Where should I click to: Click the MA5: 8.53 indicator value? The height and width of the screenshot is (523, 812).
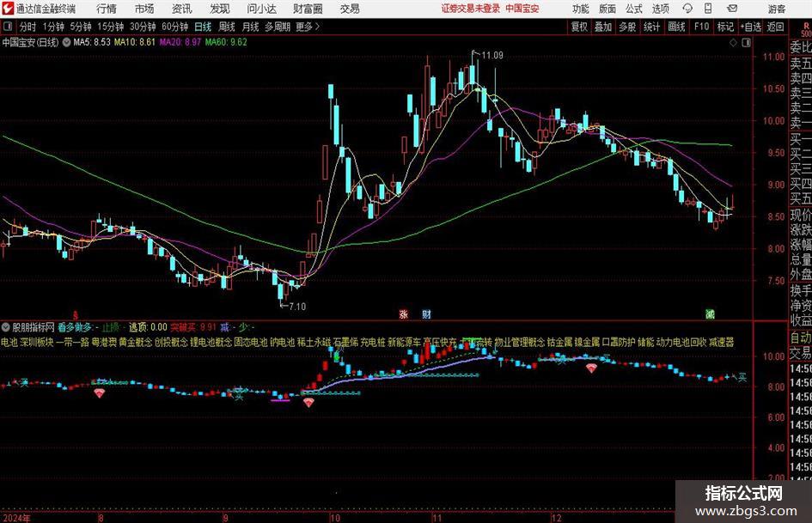(92, 42)
